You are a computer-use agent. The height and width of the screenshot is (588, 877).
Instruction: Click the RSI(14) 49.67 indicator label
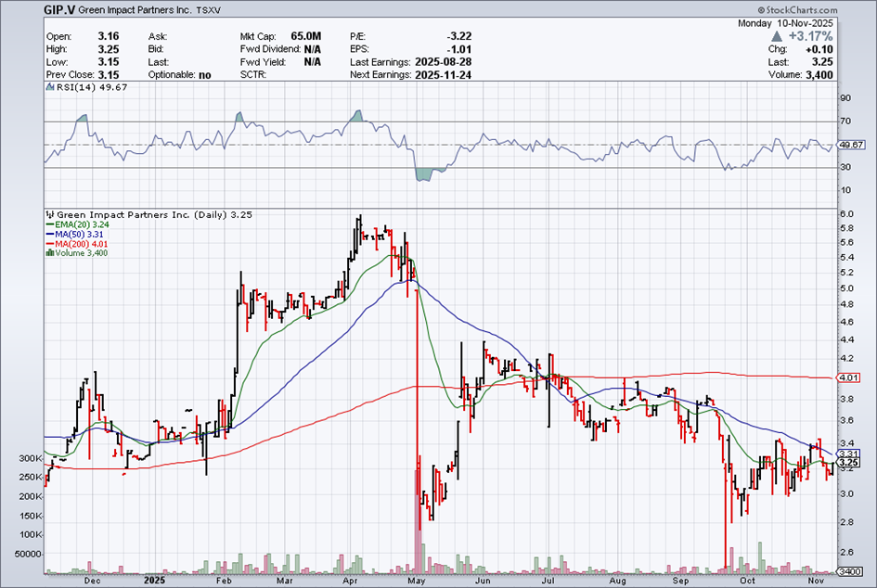tap(91, 87)
